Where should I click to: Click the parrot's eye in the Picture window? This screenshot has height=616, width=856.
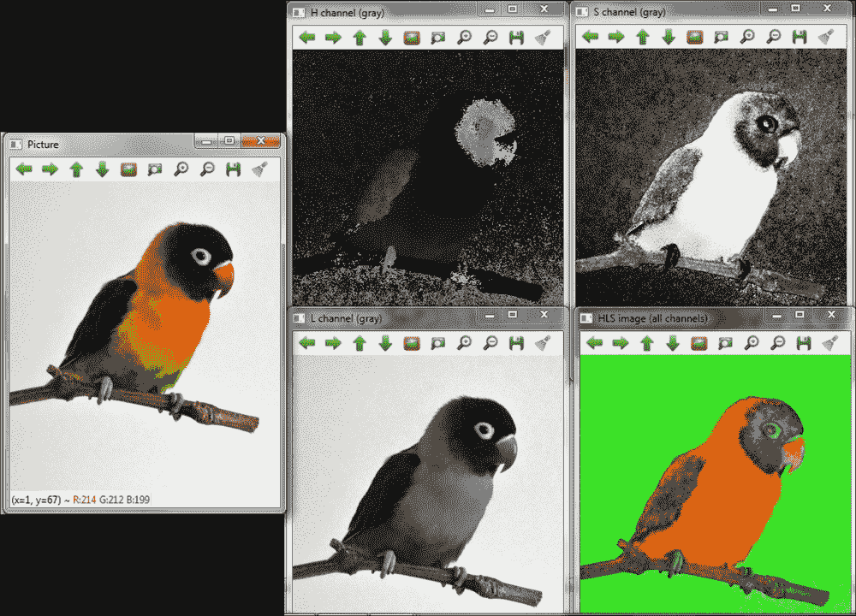(201, 256)
